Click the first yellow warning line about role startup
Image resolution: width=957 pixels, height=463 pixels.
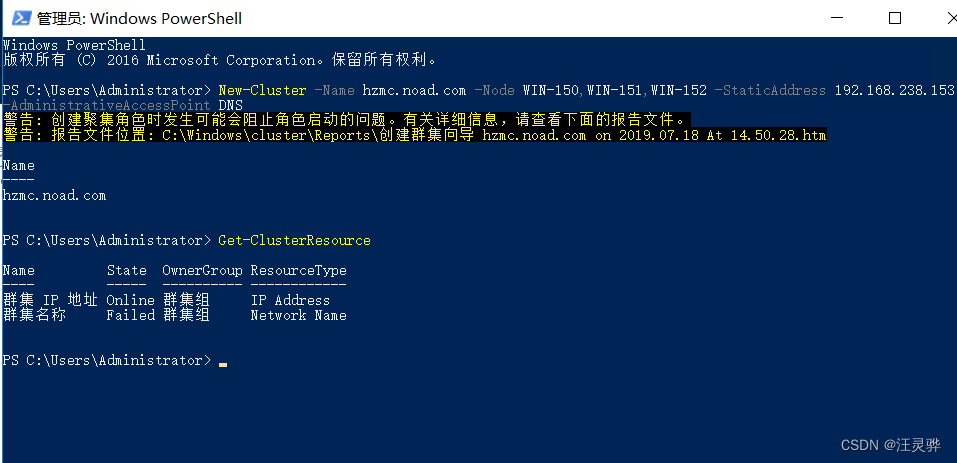click(346, 120)
